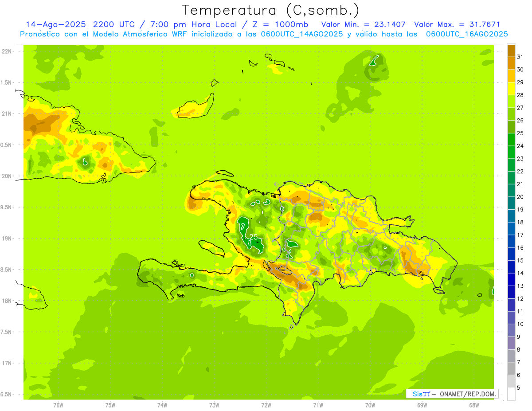Click the "15" value on the color scale

point(520,260)
